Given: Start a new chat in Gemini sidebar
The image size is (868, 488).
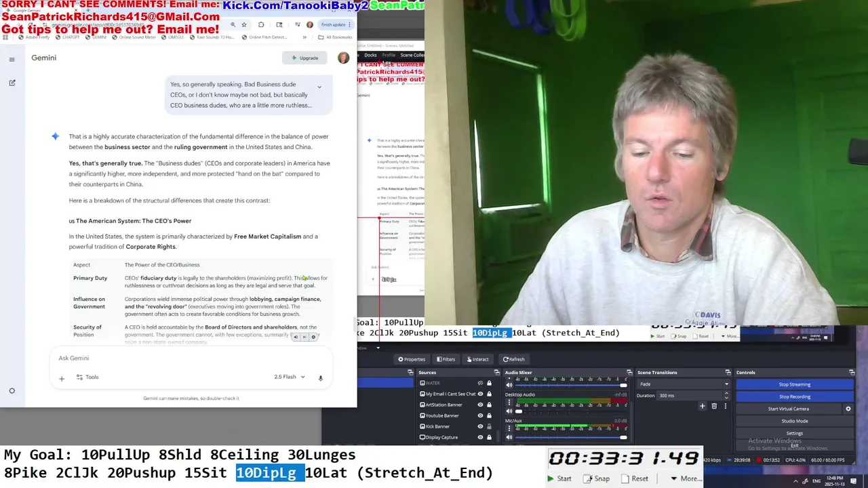Looking at the screenshot, I should click(x=12, y=83).
